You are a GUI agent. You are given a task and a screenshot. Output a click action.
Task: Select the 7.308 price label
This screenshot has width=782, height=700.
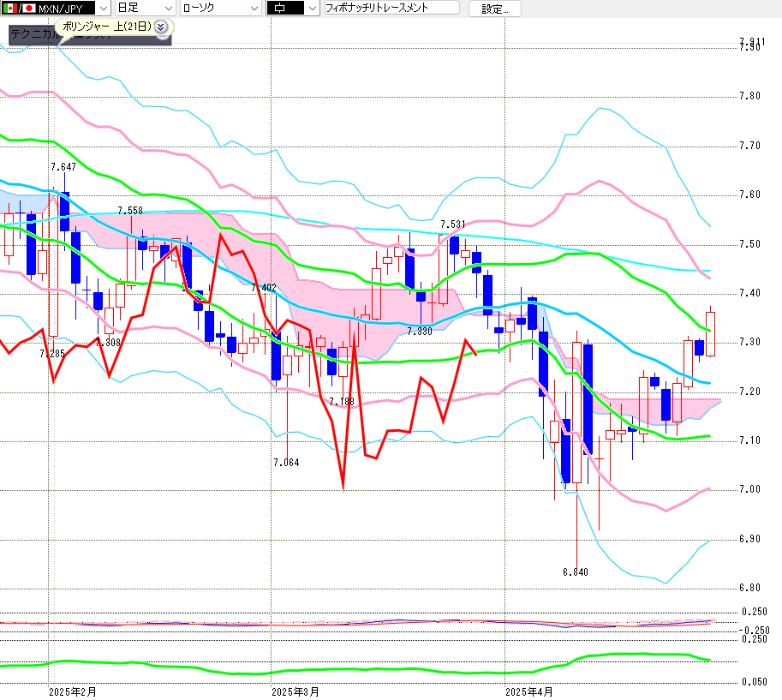(108, 342)
